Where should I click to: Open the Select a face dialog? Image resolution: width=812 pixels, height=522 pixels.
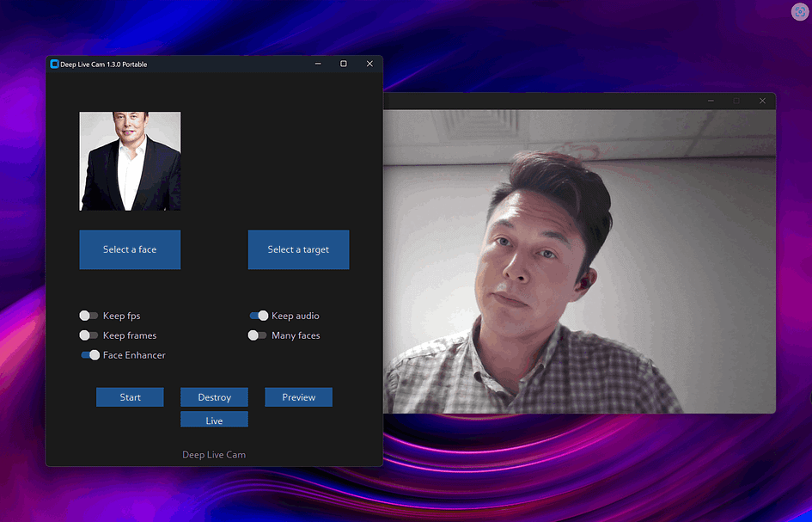click(130, 249)
